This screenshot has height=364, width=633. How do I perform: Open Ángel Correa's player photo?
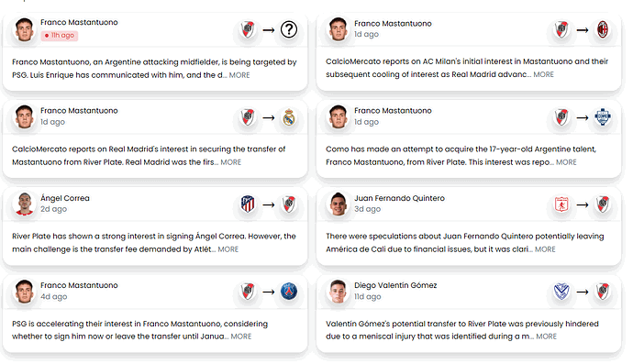(x=24, y=204)
